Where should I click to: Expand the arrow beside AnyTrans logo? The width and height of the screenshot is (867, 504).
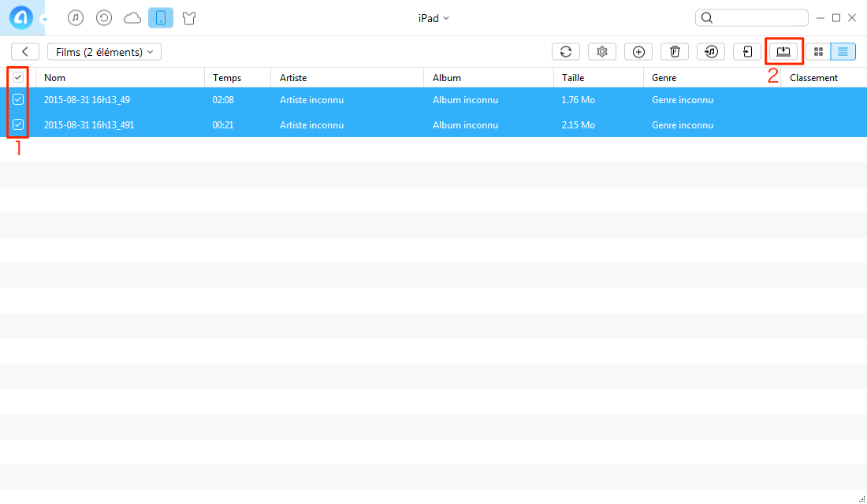[x=44, y=20]
